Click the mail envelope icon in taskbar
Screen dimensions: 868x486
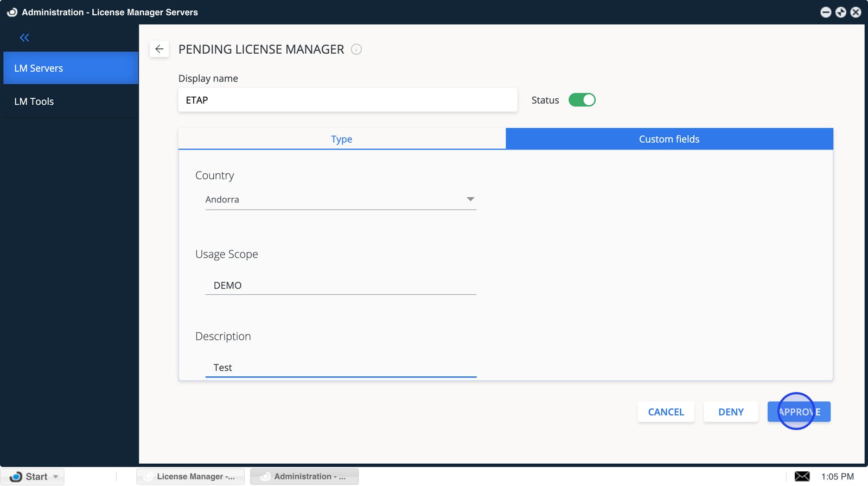[x=802, y=476]
